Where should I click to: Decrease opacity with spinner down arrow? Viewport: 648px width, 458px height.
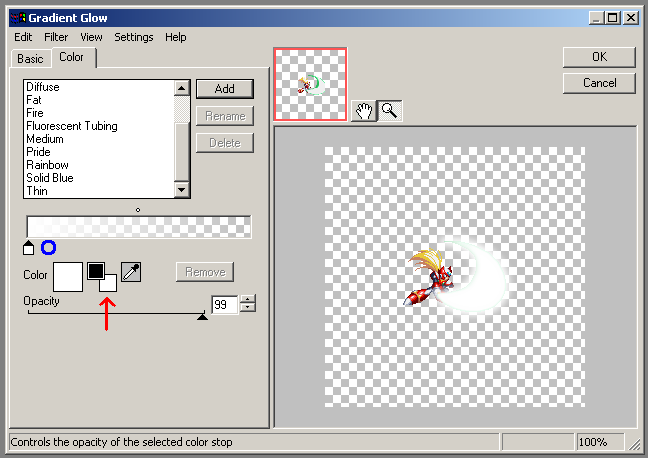pos(248,308)
